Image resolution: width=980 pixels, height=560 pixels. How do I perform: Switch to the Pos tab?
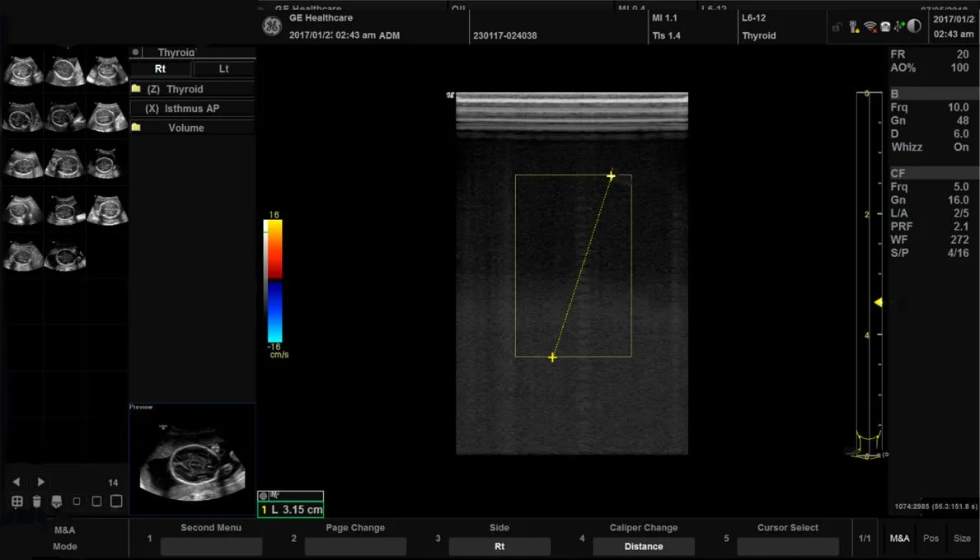931,539
